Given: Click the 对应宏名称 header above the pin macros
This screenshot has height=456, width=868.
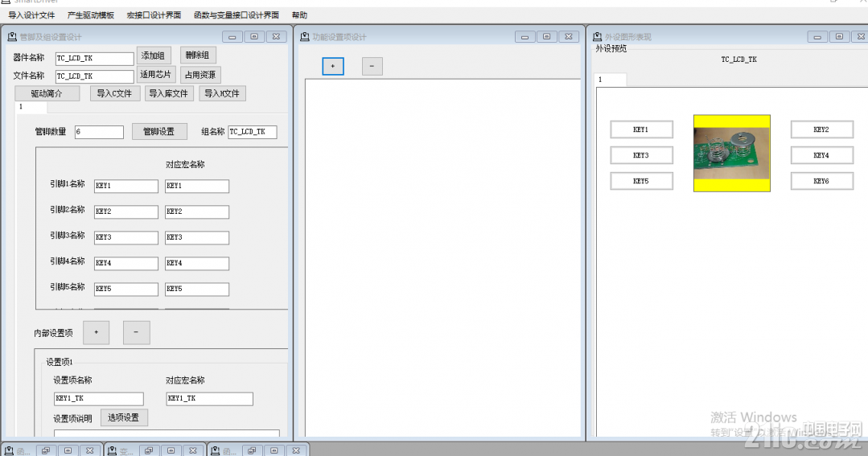Looking at the screenshot, I should [x=186, y=164].
